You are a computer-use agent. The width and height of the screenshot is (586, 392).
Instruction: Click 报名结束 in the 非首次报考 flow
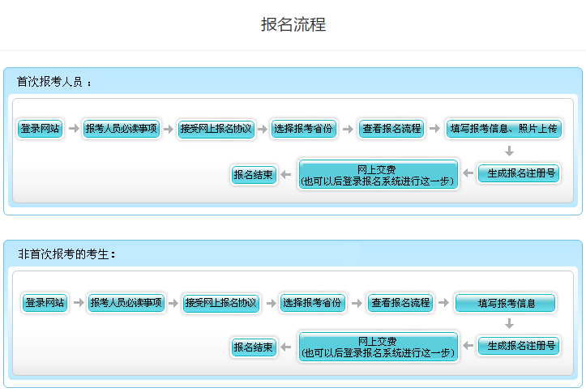click(254, 347)
